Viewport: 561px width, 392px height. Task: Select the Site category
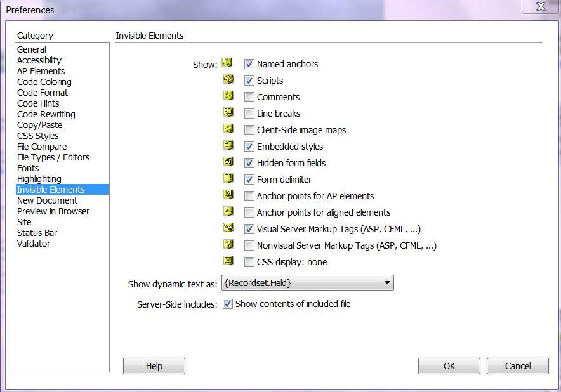coord(62,222)
